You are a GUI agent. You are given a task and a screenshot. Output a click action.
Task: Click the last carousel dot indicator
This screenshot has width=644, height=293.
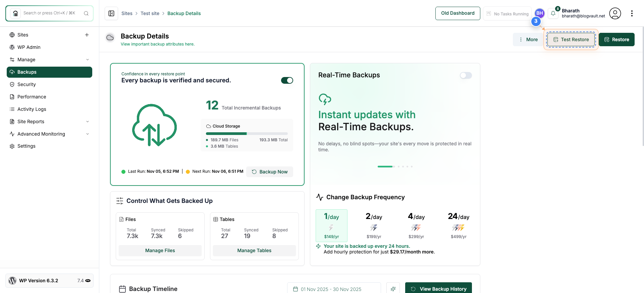[x=412, y=166]
